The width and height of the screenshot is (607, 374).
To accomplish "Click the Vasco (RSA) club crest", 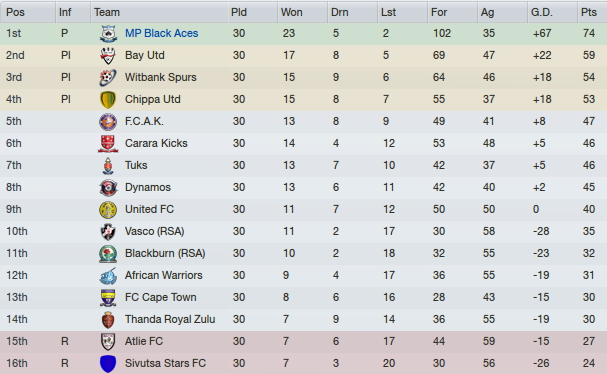I will click(x=108, y=232).
